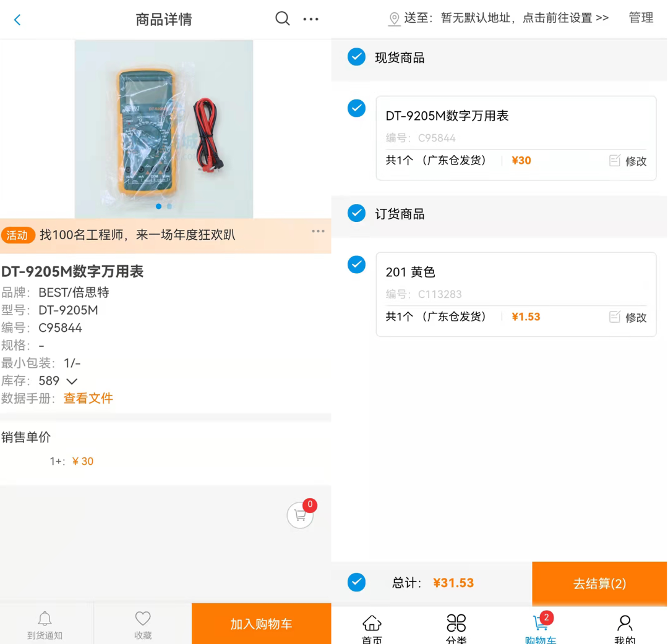Open the 分类 categories tab
Screen dimensions: 668x644
(456, 629)
